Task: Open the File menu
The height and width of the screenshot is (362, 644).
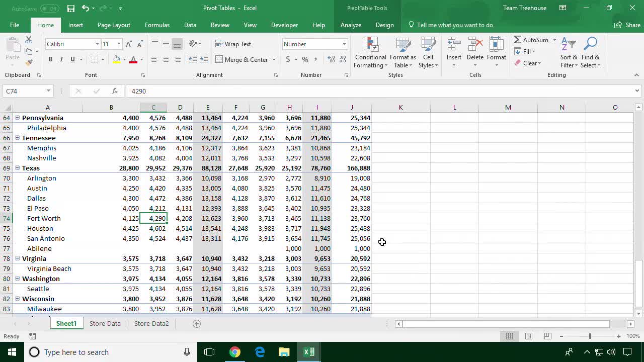Action: coord(15,25)
